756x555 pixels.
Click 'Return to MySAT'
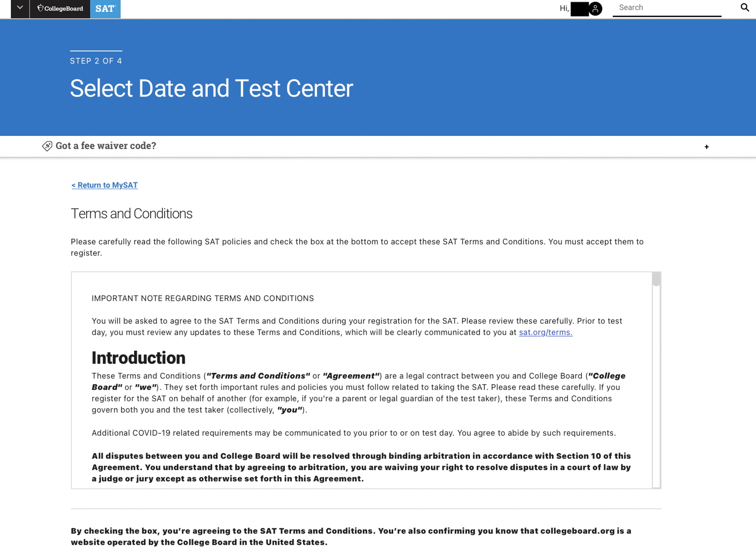click(104, 185)
